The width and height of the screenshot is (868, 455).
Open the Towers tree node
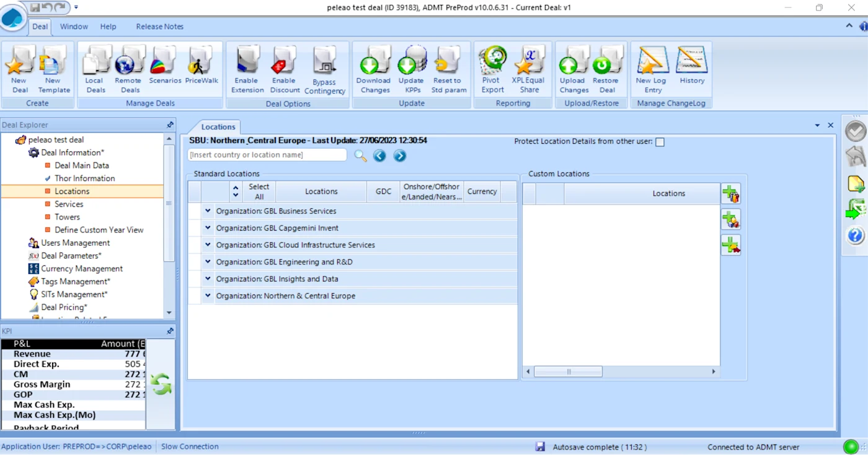tap(67, 217)
